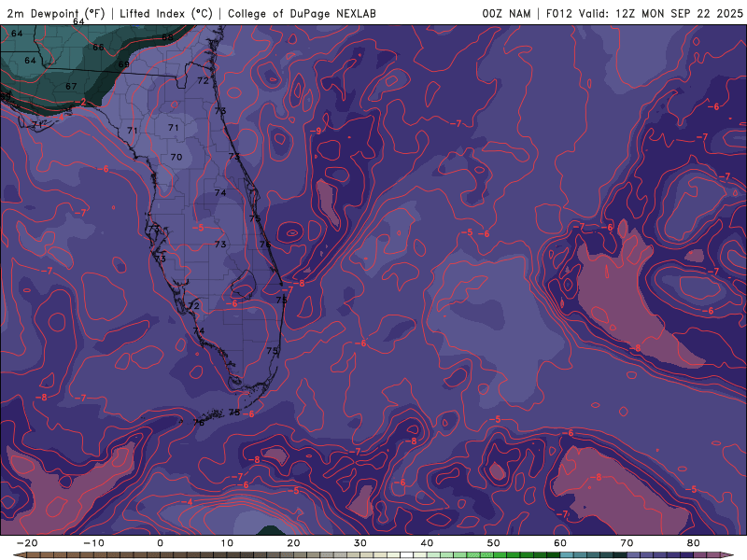
Task: Click the "50" color scale label
Action: 494,543
